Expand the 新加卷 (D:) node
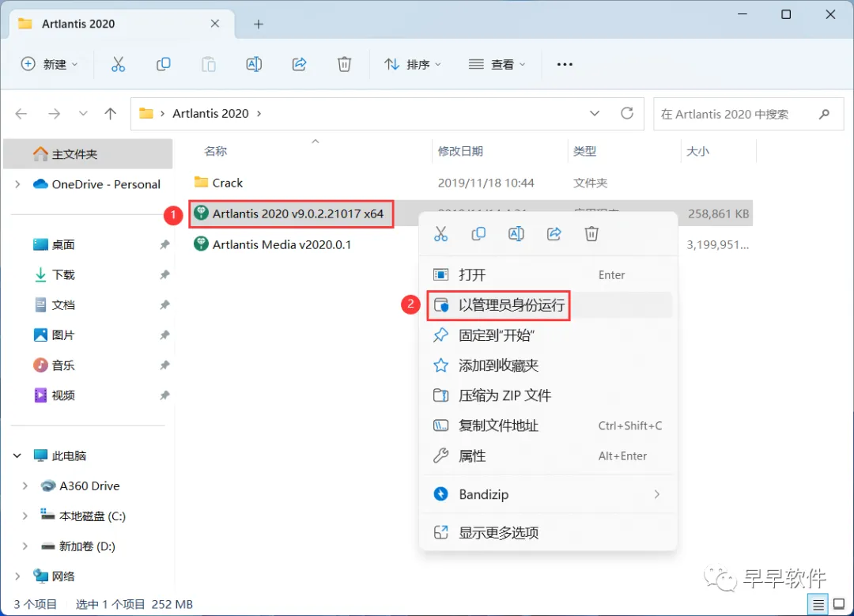 point(25,546)
